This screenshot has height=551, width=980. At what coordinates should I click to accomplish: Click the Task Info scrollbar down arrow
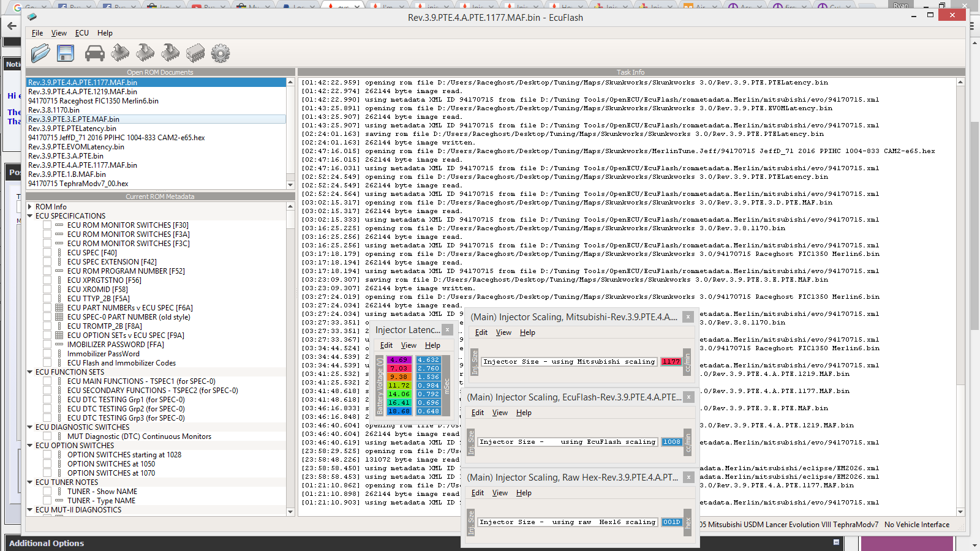click(x=960, y=512)
